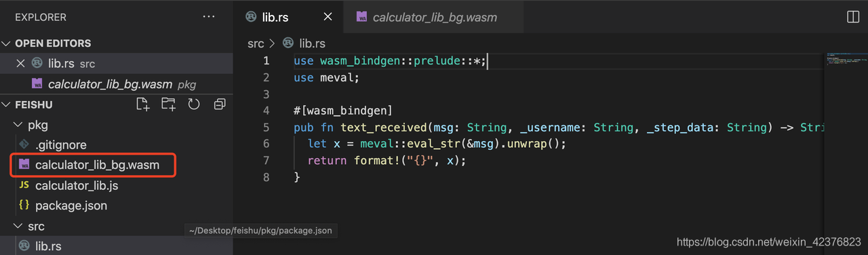
Task: Click line number 1 in gutter
Action: 267,61
